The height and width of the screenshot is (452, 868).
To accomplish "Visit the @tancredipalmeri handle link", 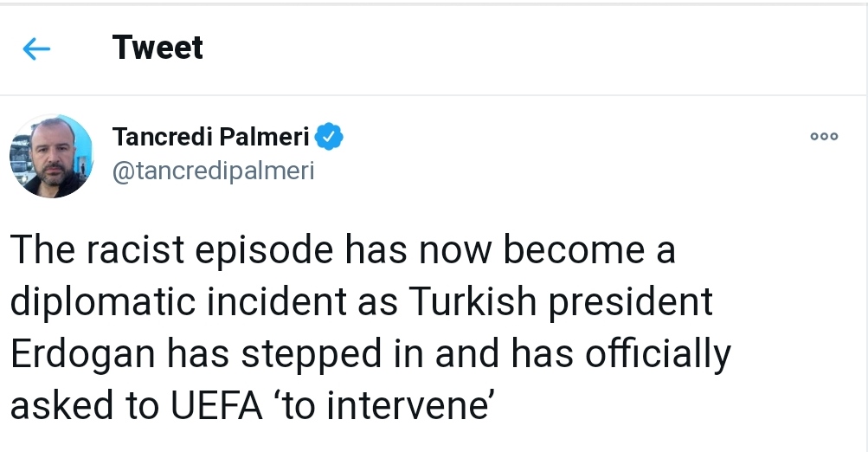I will point(213,171).
